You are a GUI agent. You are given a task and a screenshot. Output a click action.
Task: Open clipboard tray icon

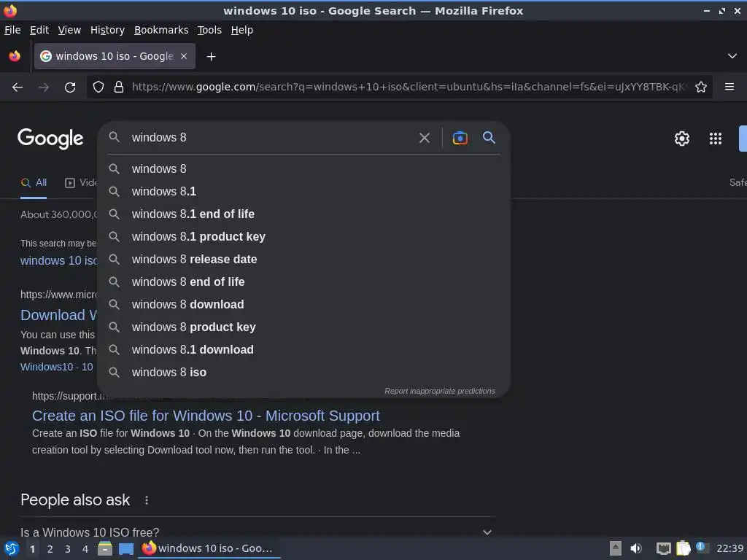[x=683, y=548]
